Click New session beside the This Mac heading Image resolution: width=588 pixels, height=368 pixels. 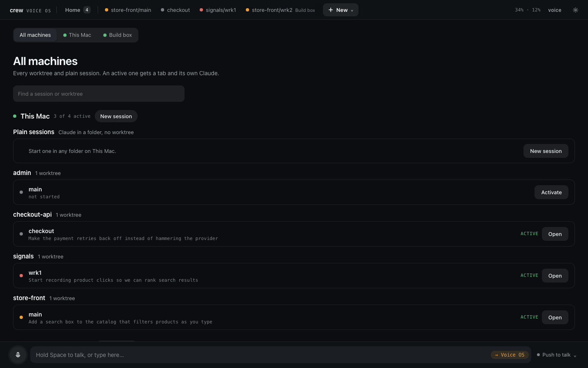pos(116,116)
